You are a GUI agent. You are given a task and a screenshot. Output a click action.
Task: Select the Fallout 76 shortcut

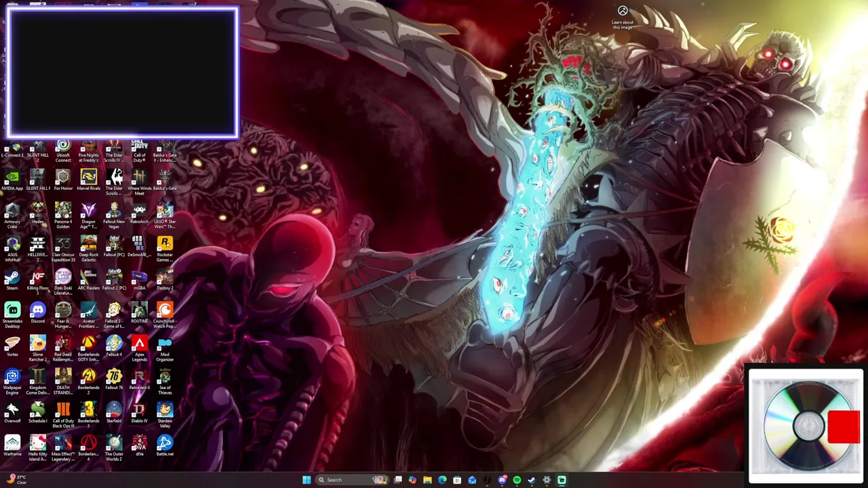(114, 380)
